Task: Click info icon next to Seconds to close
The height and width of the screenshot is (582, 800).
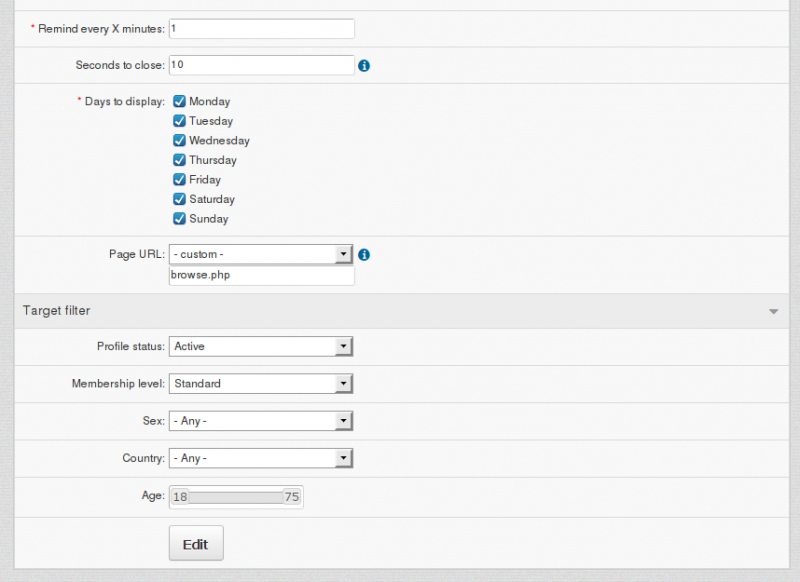Action: (364, 65)
